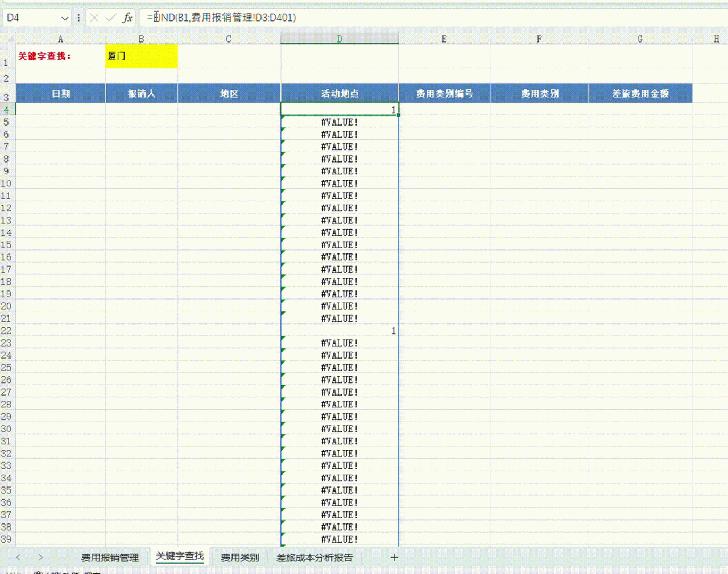Click the 差旅费用金额 header cell
This screenshot has width=728, height=574.
pos(640,93)
